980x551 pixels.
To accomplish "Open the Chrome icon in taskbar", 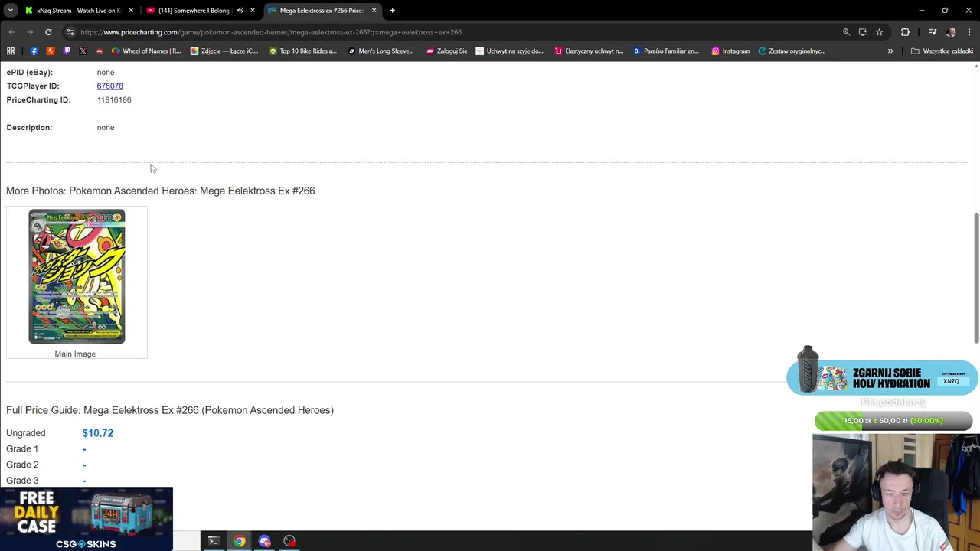I will click(x=240, y=541).
